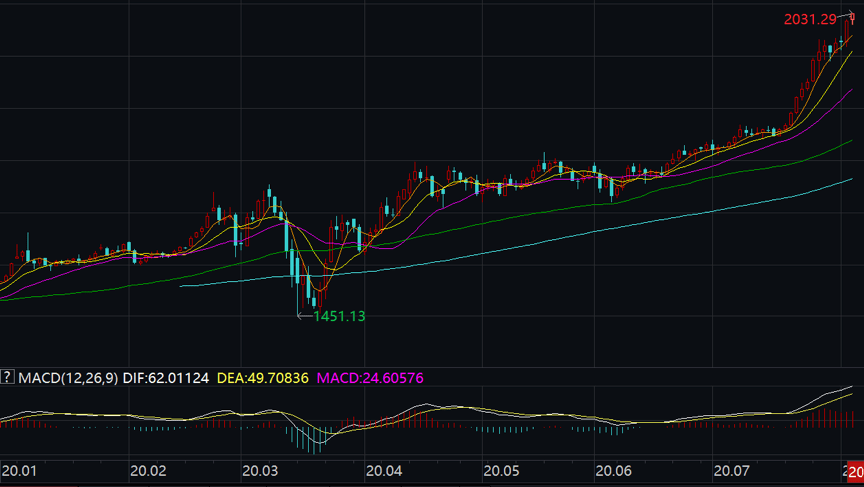Select the red highlighted date box on timeline
Viewport: 864px width, 487px height.
[855, 472]
